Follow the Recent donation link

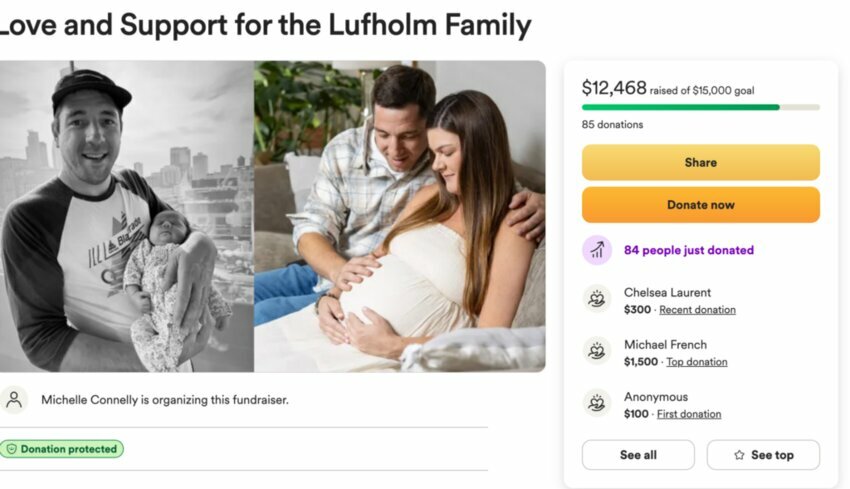pyautogui.click(x=697, y=310)
